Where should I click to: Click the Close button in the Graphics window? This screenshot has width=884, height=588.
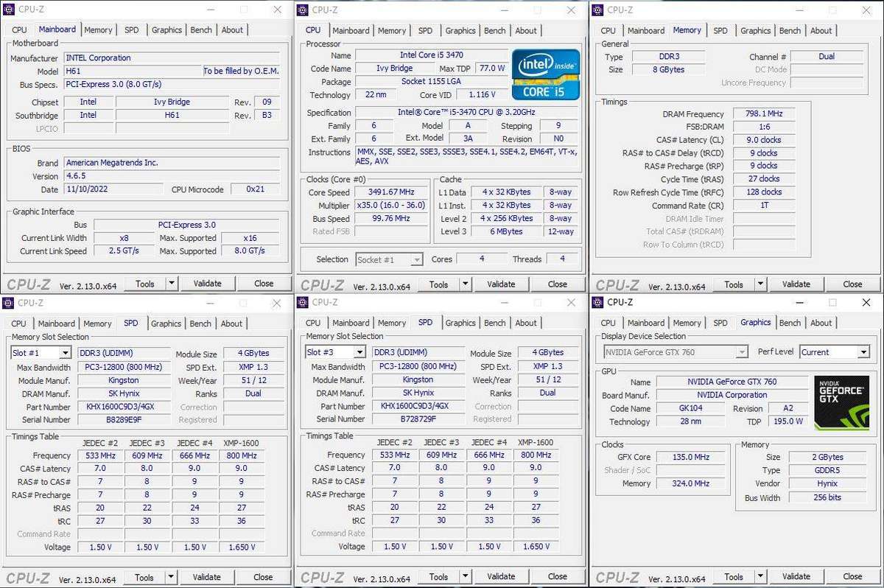(852, 576)
